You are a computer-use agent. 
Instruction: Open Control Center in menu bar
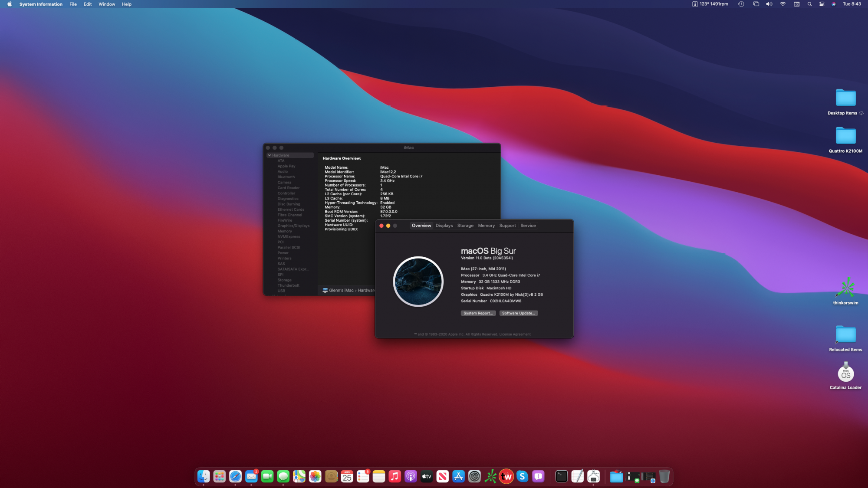[x=822, y=4]
